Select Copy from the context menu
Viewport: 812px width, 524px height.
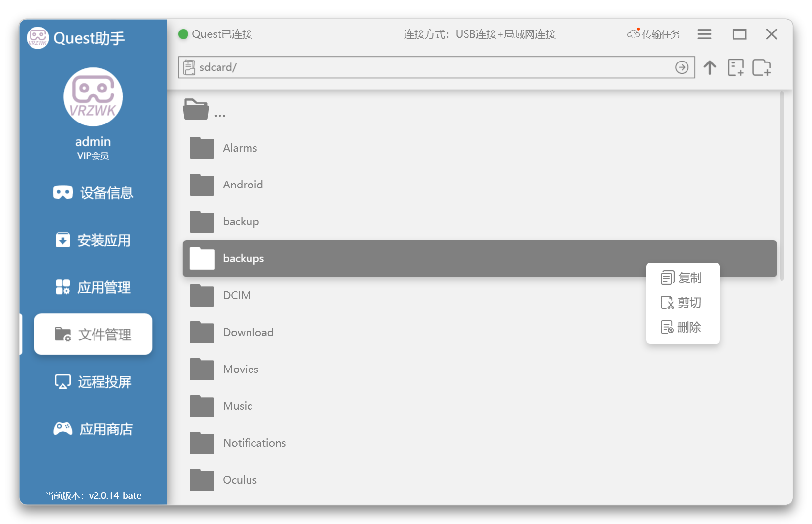click(682, 278)
